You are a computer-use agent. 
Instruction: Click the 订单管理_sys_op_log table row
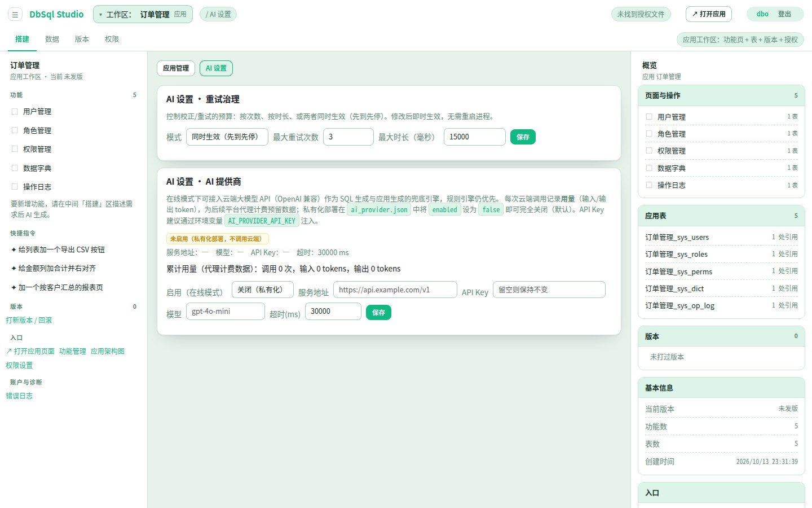pyautogui.click(x=721, y=305)
